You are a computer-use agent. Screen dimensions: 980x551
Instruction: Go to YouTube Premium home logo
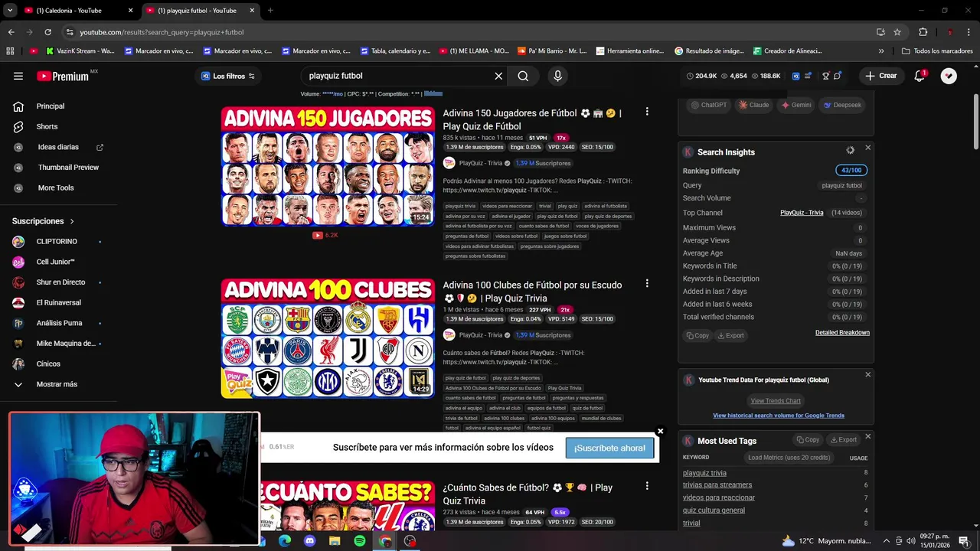point(63,76)
